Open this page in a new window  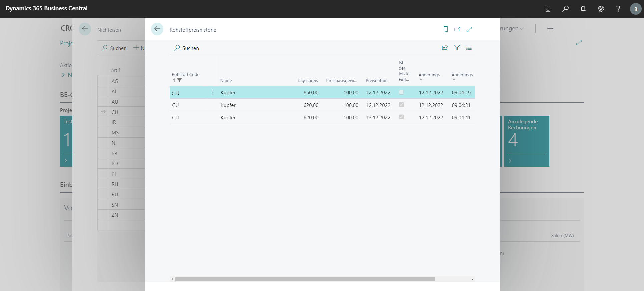pyautogui.click(x=457, y=29)
